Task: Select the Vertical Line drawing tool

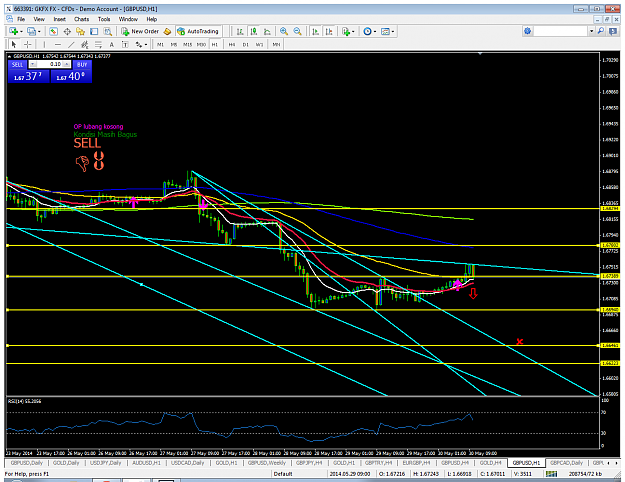Action: pos(44,44)
